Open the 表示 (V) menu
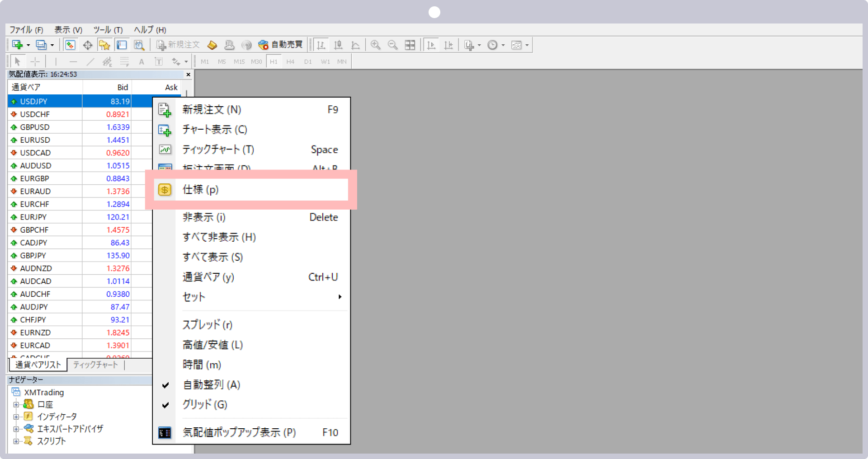 (x=68, y=30)
